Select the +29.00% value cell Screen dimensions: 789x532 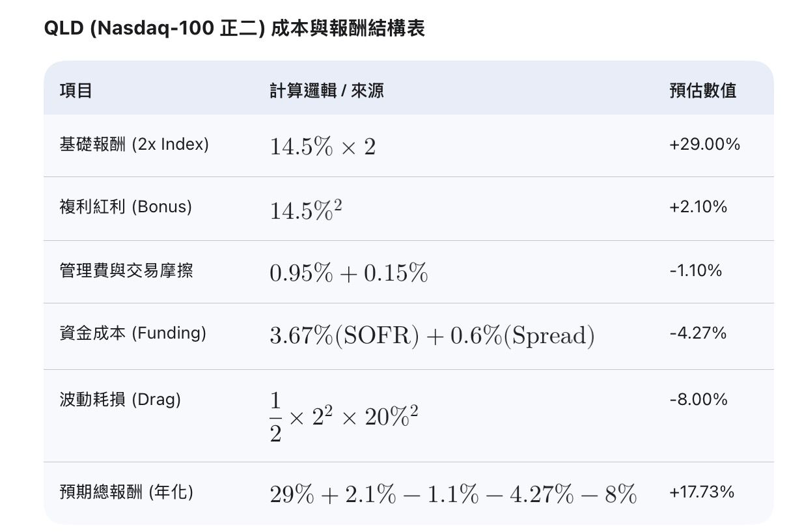[x=704, y=145]
